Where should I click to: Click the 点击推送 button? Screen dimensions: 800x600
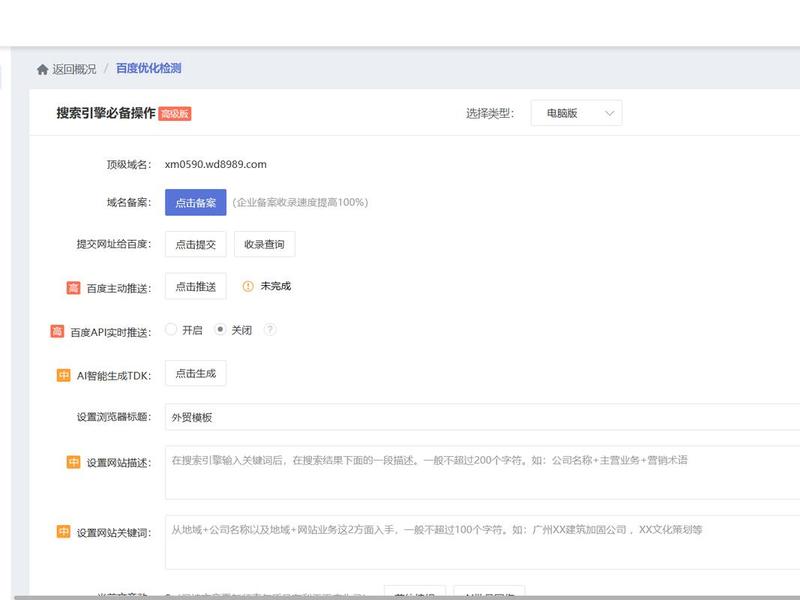pyautogui.click(x=195, y=287)
